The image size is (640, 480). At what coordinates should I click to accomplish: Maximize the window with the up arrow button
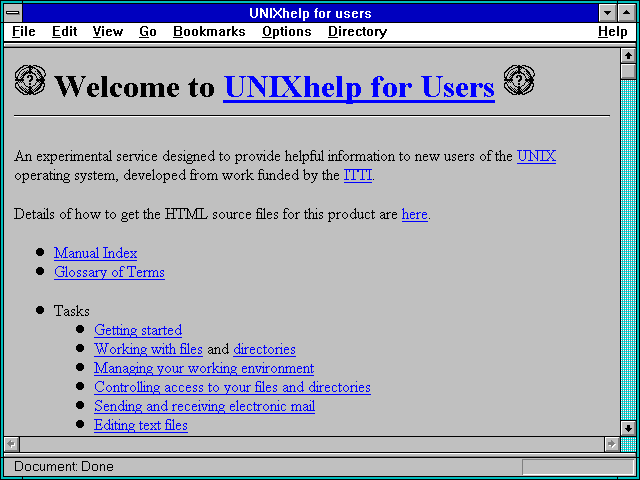coord(627,13)
